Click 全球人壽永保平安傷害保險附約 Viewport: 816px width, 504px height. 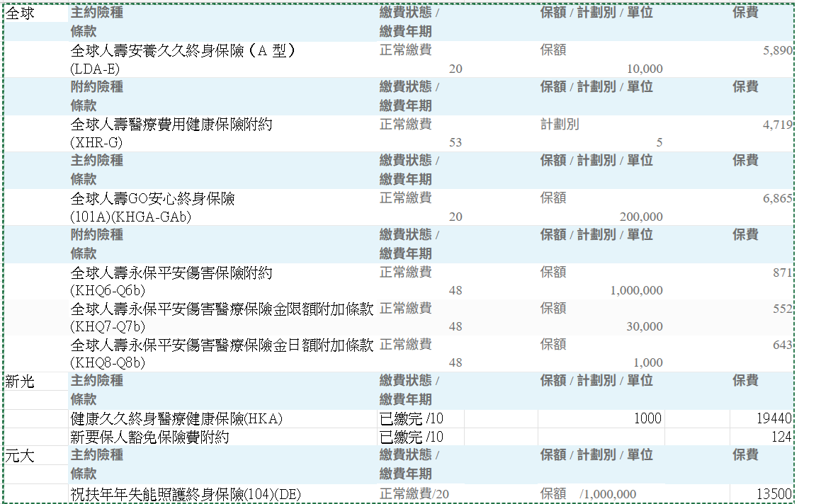[171, 273]
